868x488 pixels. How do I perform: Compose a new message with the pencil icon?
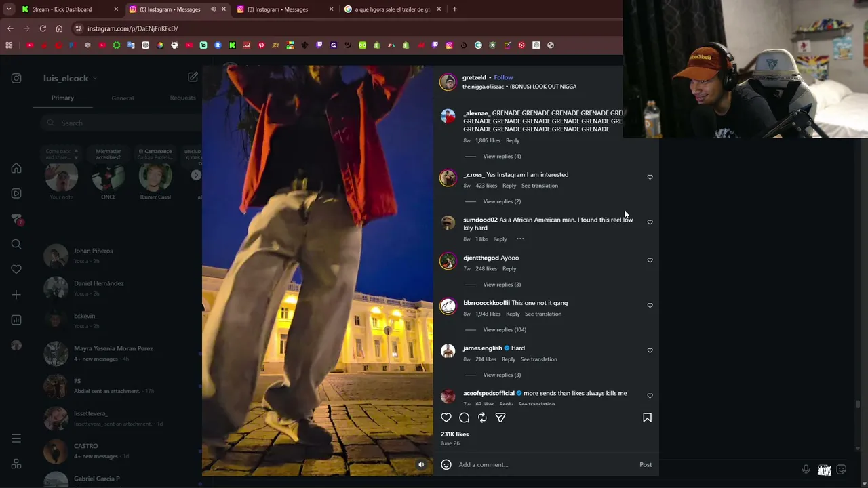point(193,77)
